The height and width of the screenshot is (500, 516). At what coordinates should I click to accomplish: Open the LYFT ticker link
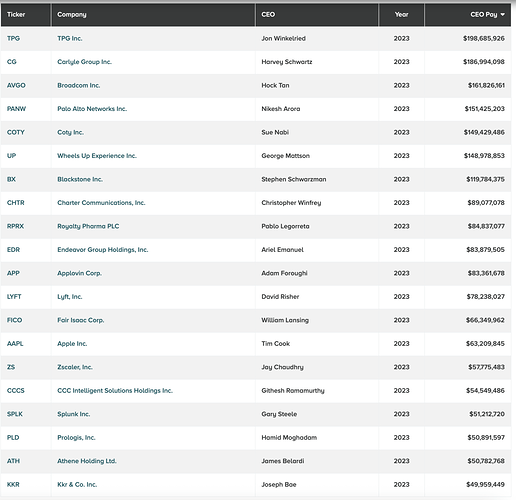pyautogui.click(x=14, y=297)
